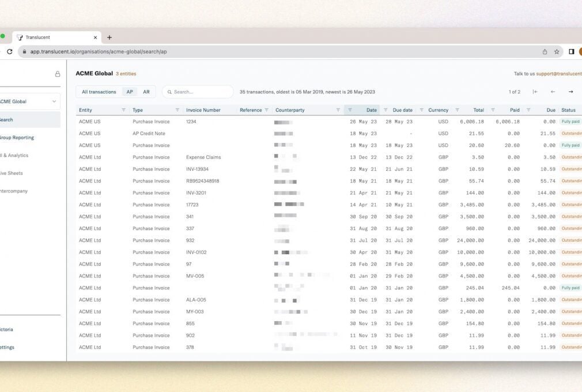Go to the previous page arrow
The height and width of the screenshot is (392, 582).
coord(553,92)
